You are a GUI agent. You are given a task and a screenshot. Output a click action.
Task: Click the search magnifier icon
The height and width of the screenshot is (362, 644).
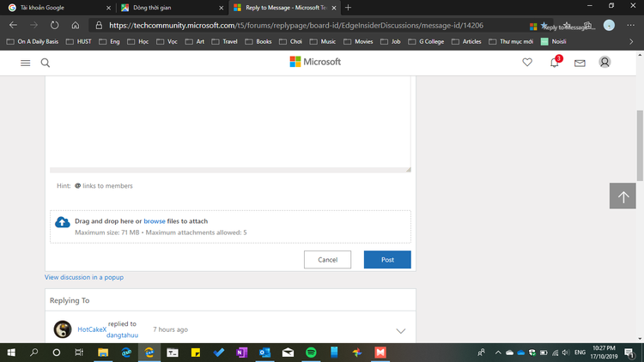click(46, 63)
